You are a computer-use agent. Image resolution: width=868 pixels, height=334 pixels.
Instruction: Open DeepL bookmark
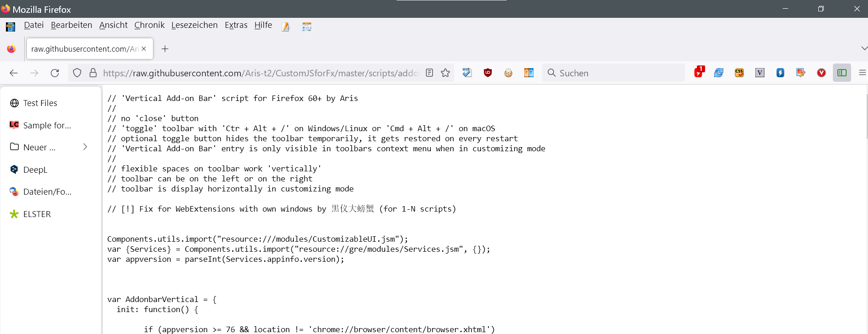51,170
